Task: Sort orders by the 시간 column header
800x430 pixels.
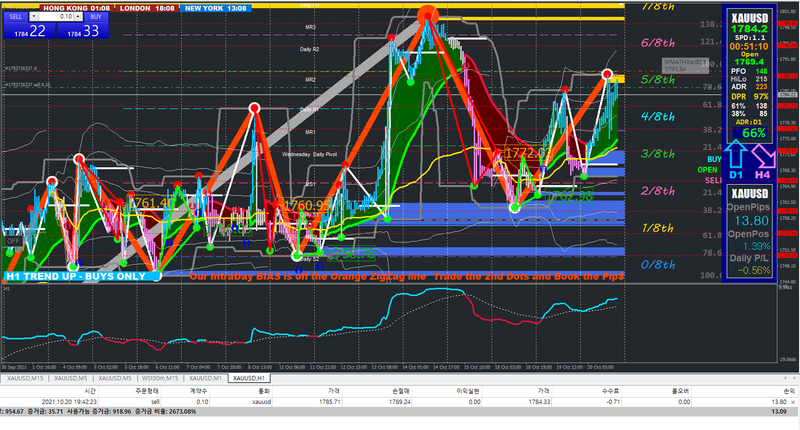Action: 90,391
